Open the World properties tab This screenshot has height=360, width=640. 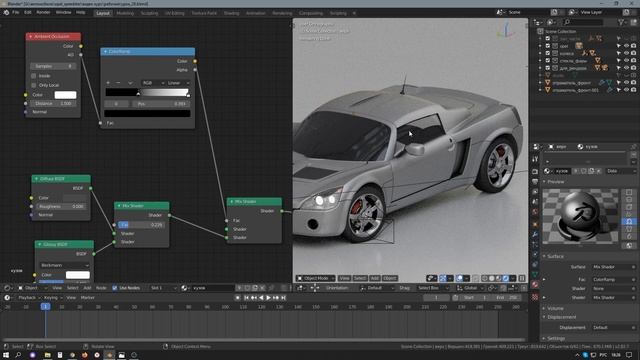click(535, 212)
